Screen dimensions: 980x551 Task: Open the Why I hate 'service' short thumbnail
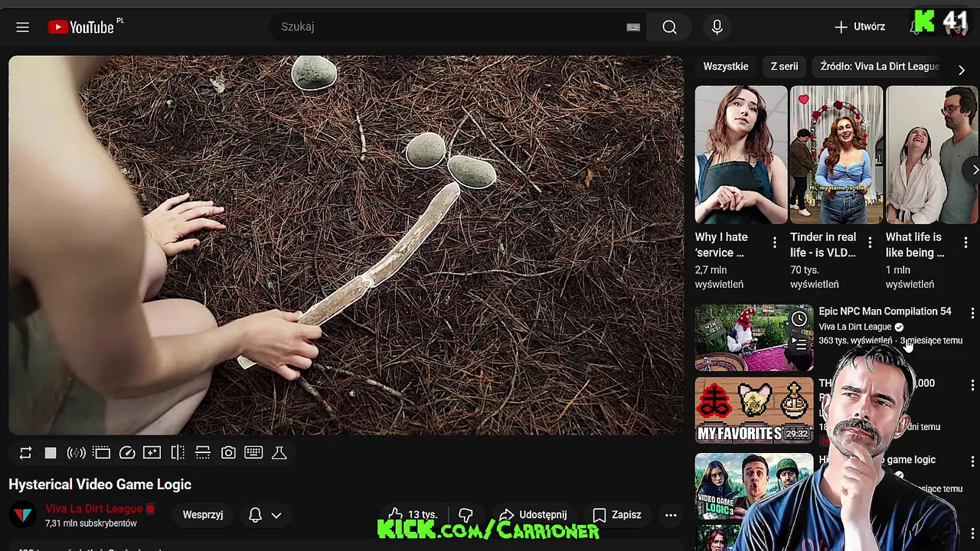tap(740, 155)
